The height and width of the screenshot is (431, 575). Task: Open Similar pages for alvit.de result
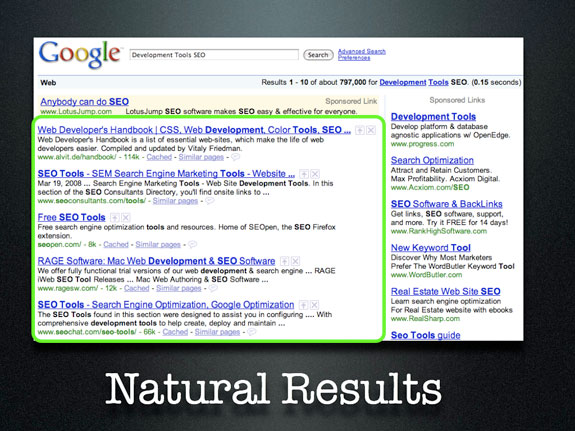pyautogui.click(x=201, y=157)
